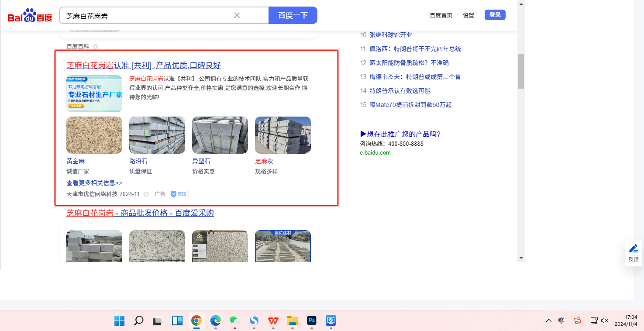
Task: Click the page scrollbar down arrow
Action: tap(521, 258)
